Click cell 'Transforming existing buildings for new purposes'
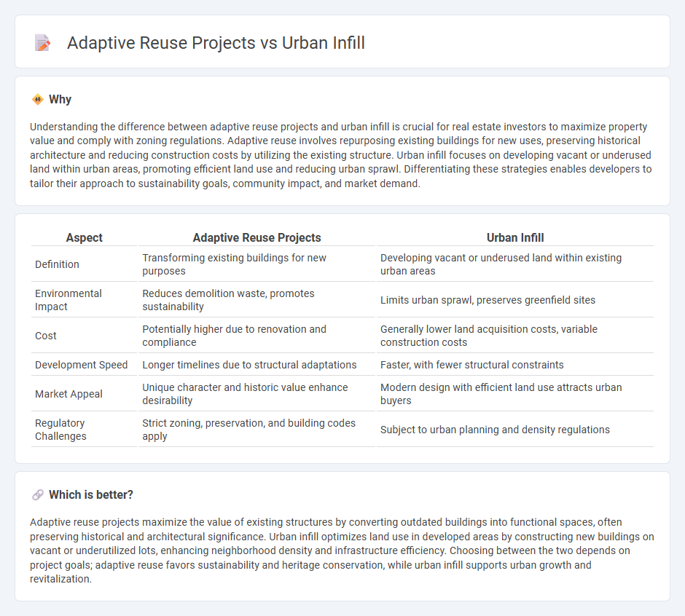The image size is (685, 616). click(x=257, y=264)
